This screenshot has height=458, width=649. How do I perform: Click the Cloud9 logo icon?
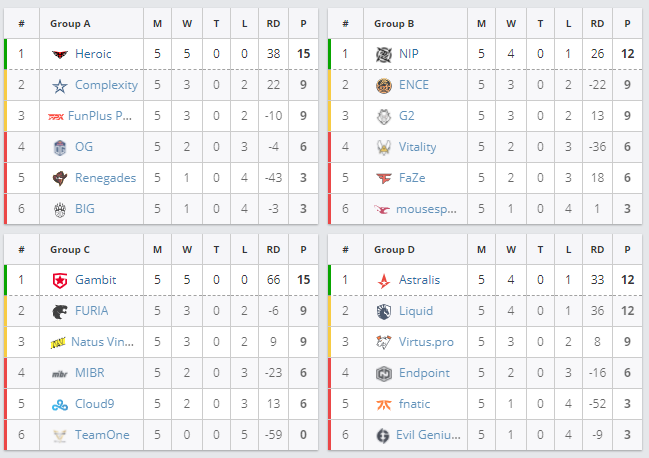(60, 404)
